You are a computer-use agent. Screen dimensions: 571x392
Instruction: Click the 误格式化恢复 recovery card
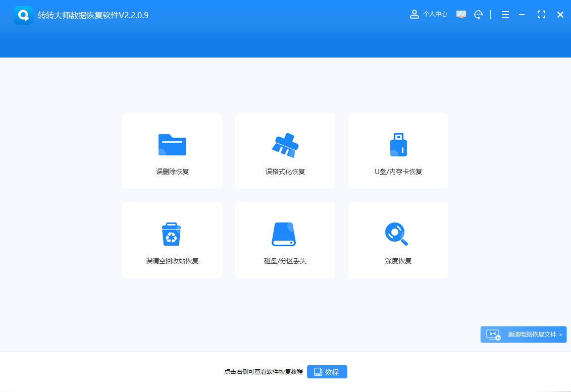(285, 150)
